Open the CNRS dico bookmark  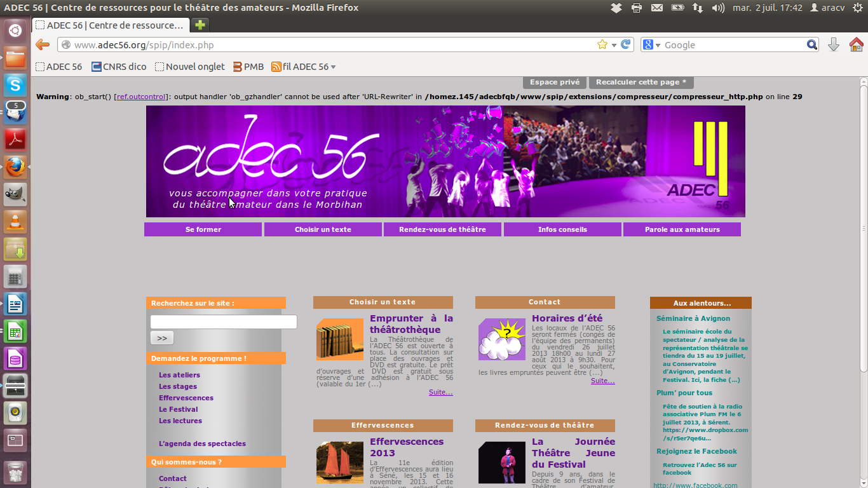(119, 67)
